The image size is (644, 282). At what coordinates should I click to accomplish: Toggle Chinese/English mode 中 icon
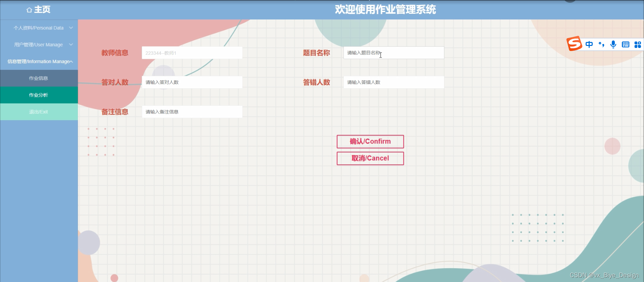coord(589,44)
